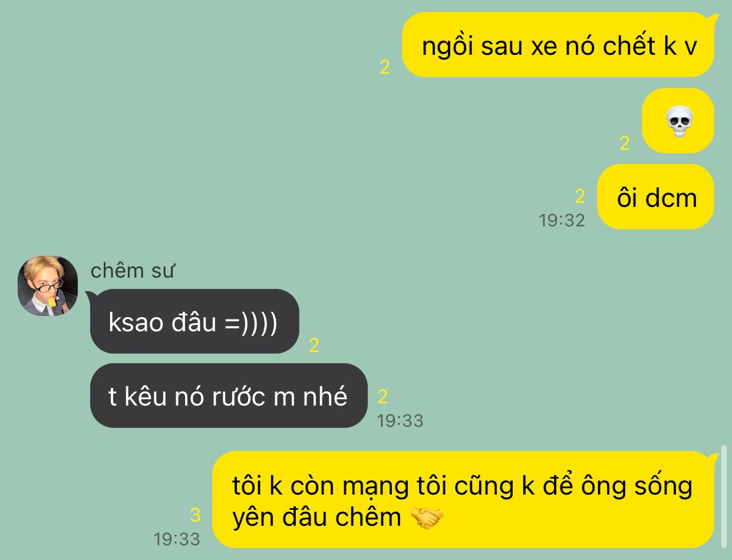The height and width of the screenshot is (560, 732).
Task: Tap the read count 3 beside the last message
Action: tap(195, 516)
